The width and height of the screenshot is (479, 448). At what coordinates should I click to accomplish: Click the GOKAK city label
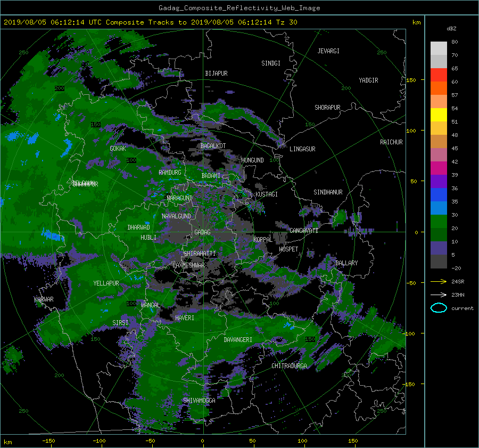pyautogui.click(x=118, y=149)
